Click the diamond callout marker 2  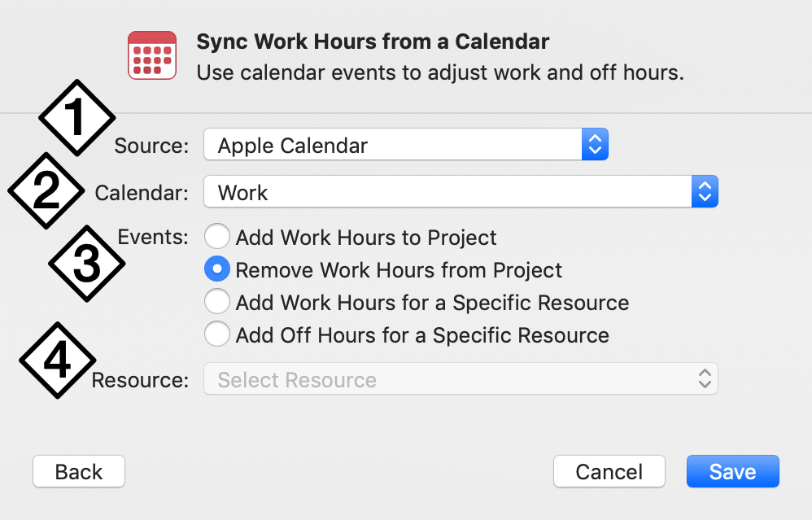point(46,190)
